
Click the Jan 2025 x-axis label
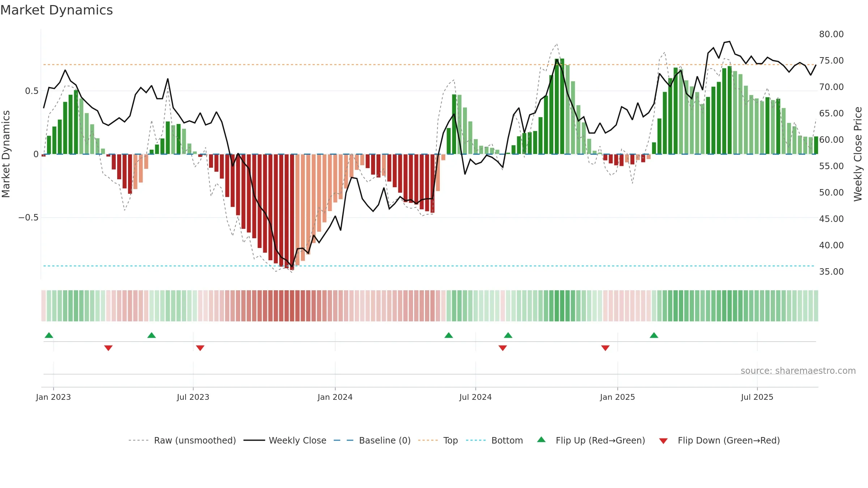[x=618, y=397]
